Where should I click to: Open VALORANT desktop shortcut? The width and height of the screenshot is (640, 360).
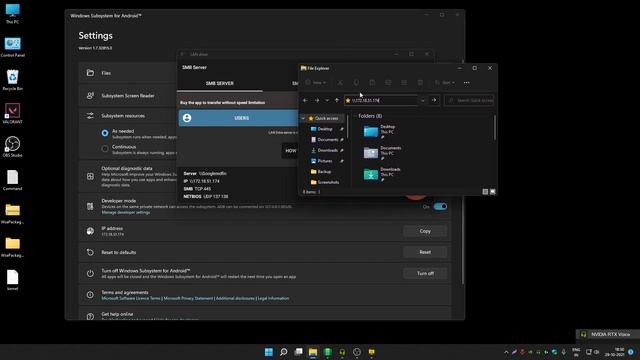tap(13, 113)
